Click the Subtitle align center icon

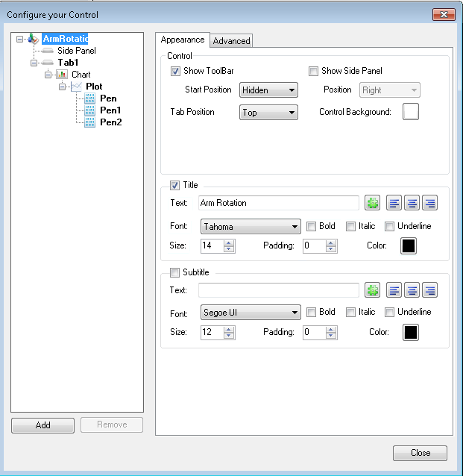[412, 290]
